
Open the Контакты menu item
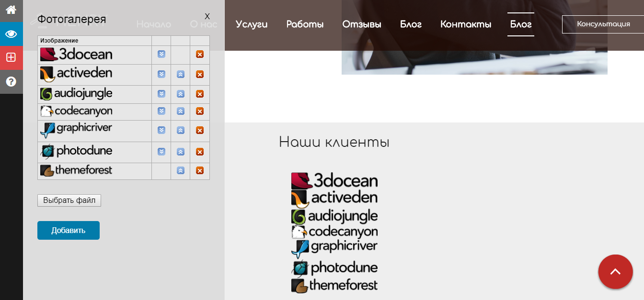(466, 24)
